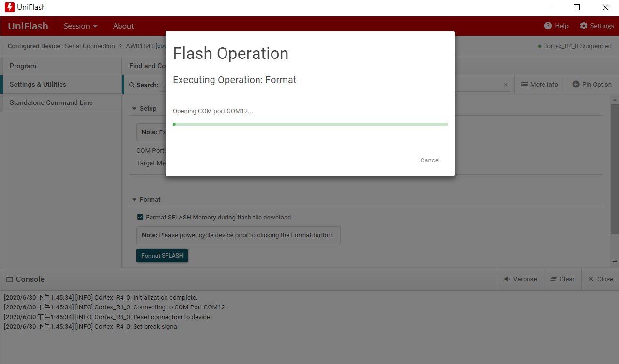619x364 pixels.
Task: Select the Program tab in the sidebar
Action: click(x=61, y=66)
